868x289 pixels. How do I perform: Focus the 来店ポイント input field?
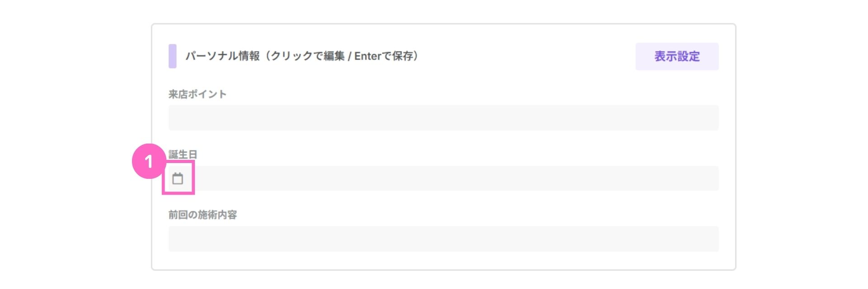click(443, 118)
